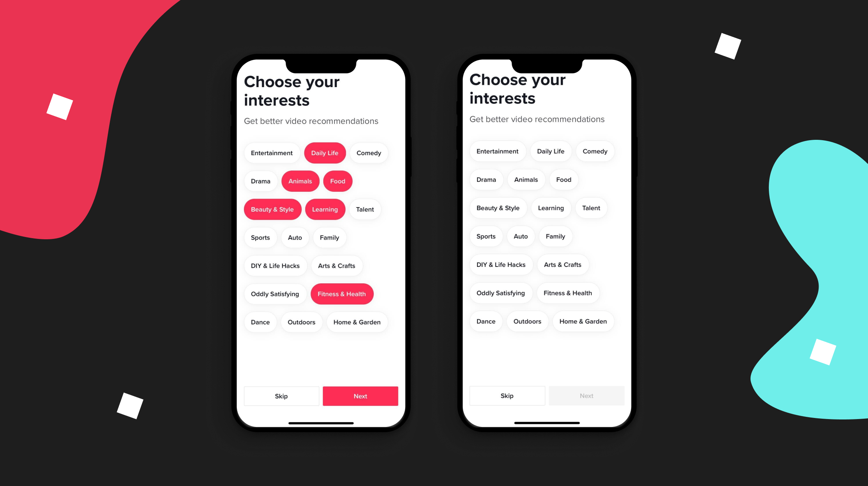Select the 'Arts & Crafts' interest tag
The image size is (868, 486).
coord(336,266)
